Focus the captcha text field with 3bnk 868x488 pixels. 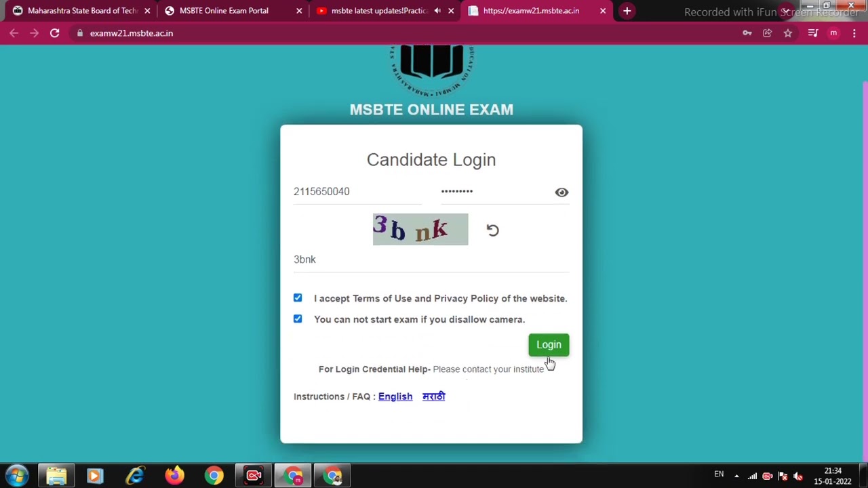pyautogui.click(x=431, y=260)
